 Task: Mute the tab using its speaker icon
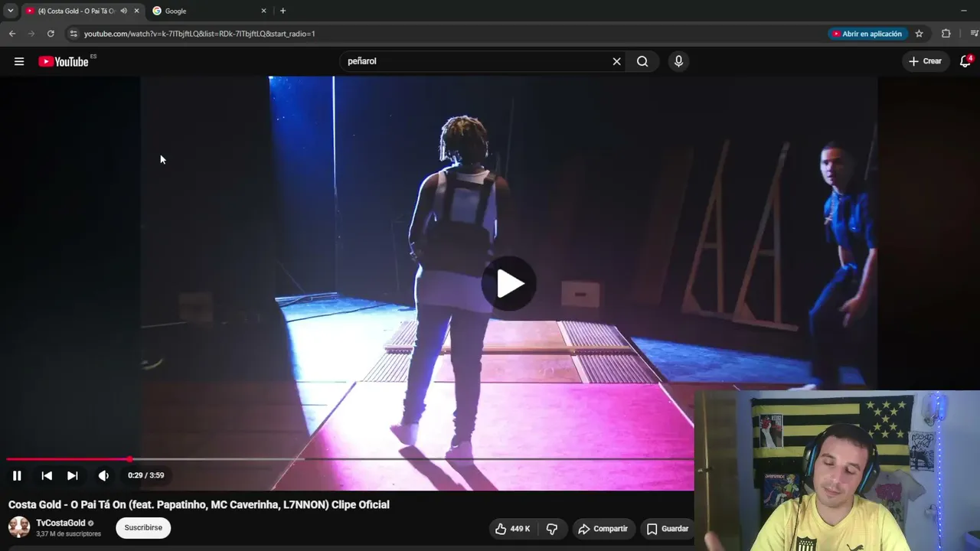click(x=123, y=11)
